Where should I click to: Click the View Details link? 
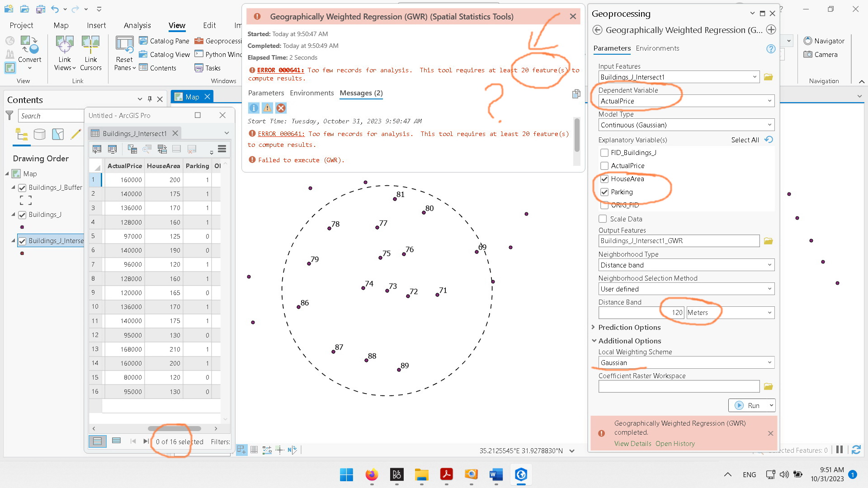pos(632,444)
